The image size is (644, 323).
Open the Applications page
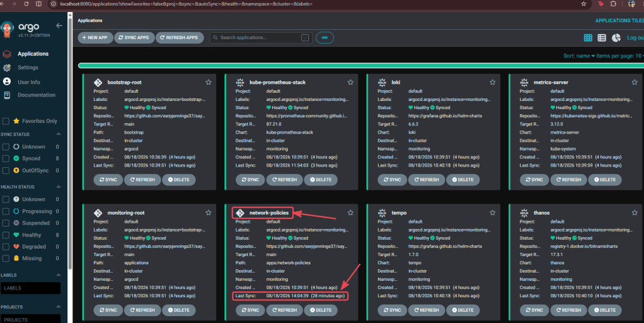click(33, 54)
